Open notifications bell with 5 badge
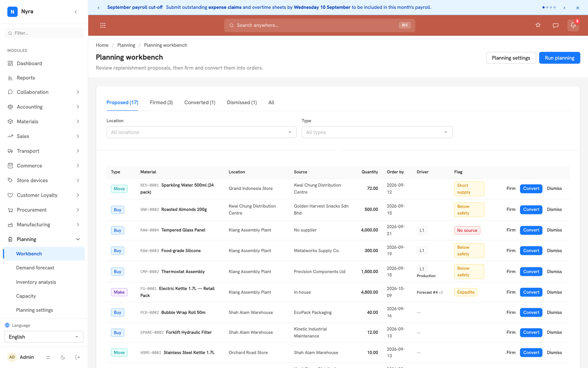The height and width of the screenshot is (368, 588). click(x=573, y=25)
